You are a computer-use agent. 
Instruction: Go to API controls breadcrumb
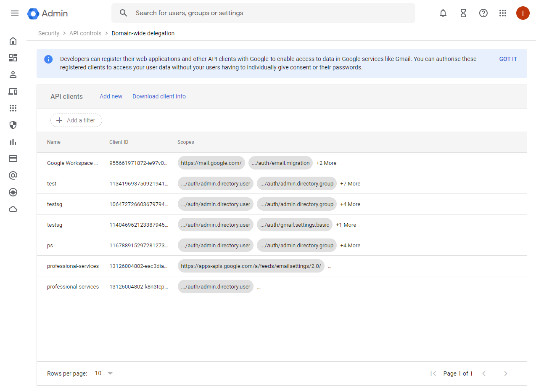click(85, 33)
